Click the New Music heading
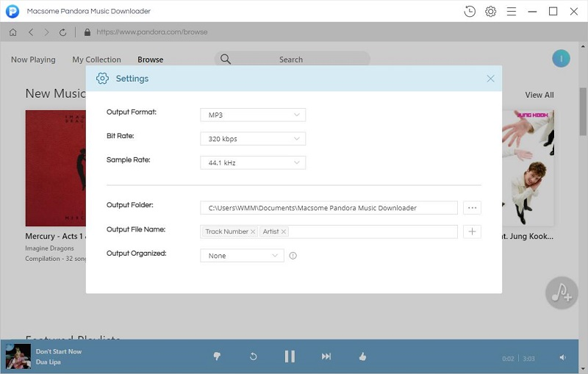 pyautogui.click(x=56, y=93)
